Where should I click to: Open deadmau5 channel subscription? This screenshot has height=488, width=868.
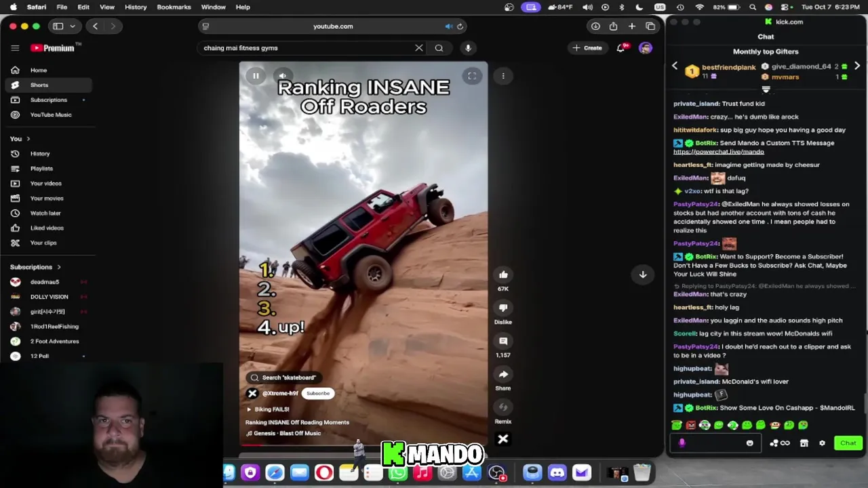click(47, 282)
